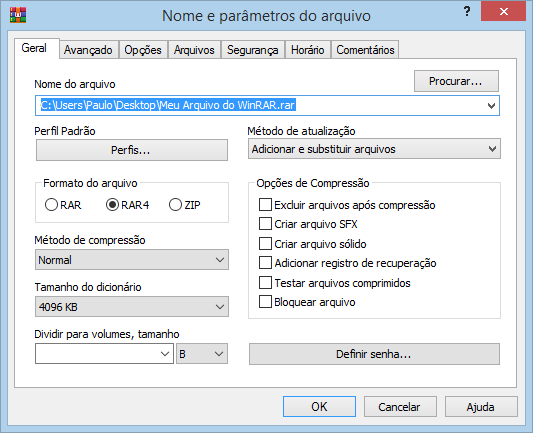Close the dialog with the red X
The image size is (533, 433).
[503, 11]
